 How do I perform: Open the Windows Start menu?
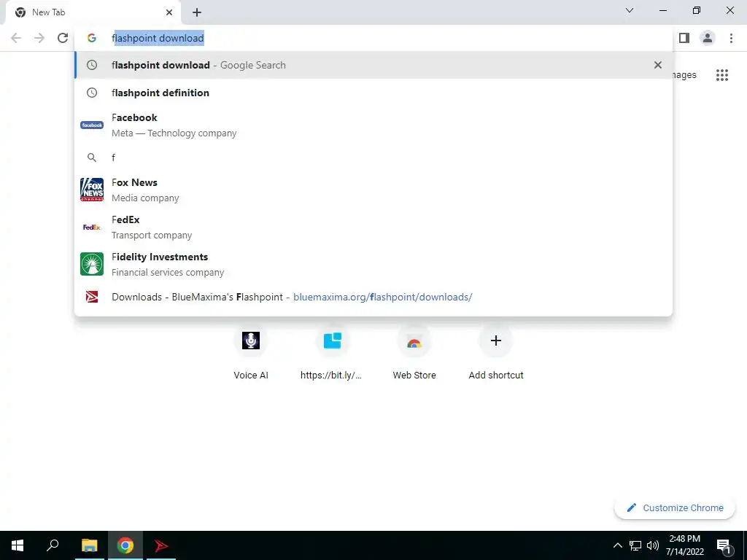click(x=18, y=545)
